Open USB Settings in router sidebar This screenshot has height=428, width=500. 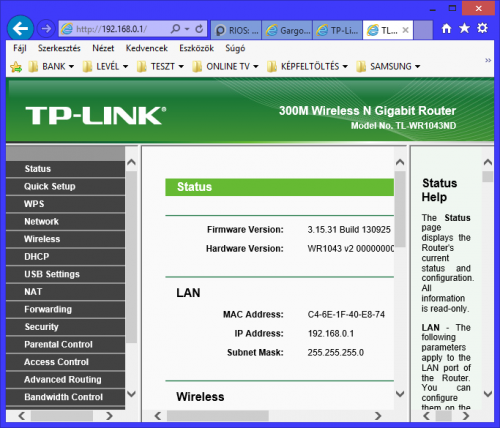click(x=65, y=274)
